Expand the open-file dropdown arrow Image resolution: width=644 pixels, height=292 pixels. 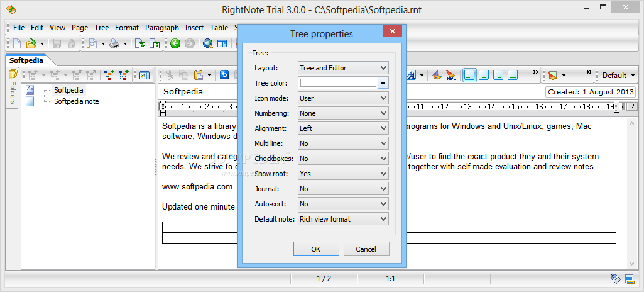coord(42,43)
